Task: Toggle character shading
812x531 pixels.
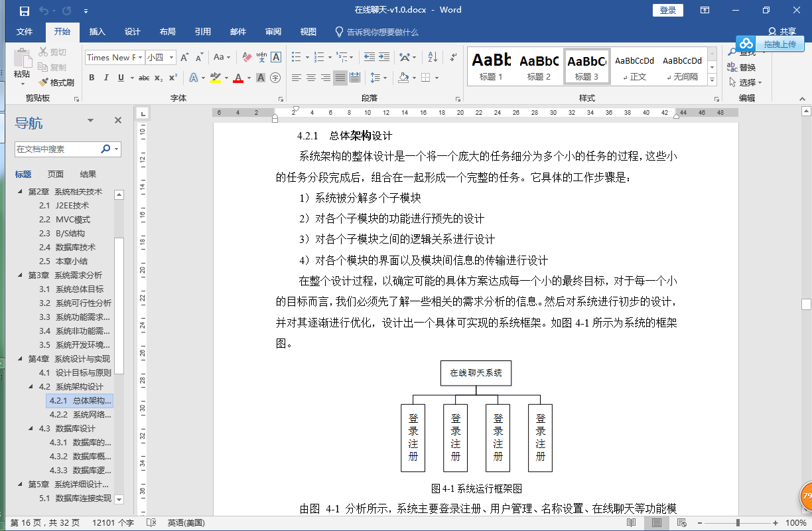Action: [x=261, y=78]
